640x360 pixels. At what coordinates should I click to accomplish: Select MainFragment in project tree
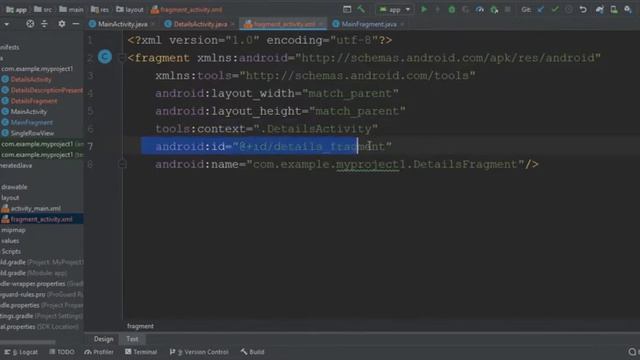point(27,122)
